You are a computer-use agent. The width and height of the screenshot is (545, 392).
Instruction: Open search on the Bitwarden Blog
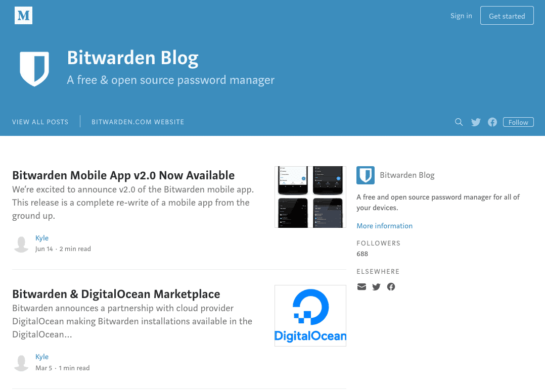click(x=459, y=122)
